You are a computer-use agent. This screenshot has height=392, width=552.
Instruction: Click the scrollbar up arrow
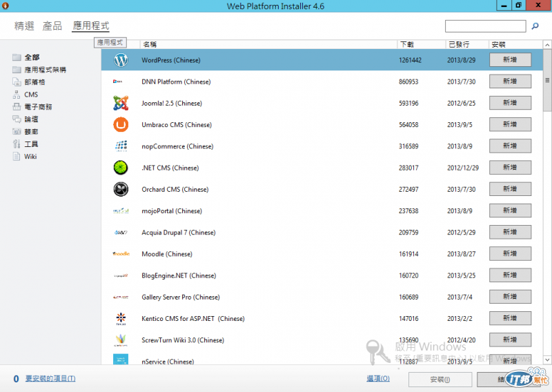[547, 45]
